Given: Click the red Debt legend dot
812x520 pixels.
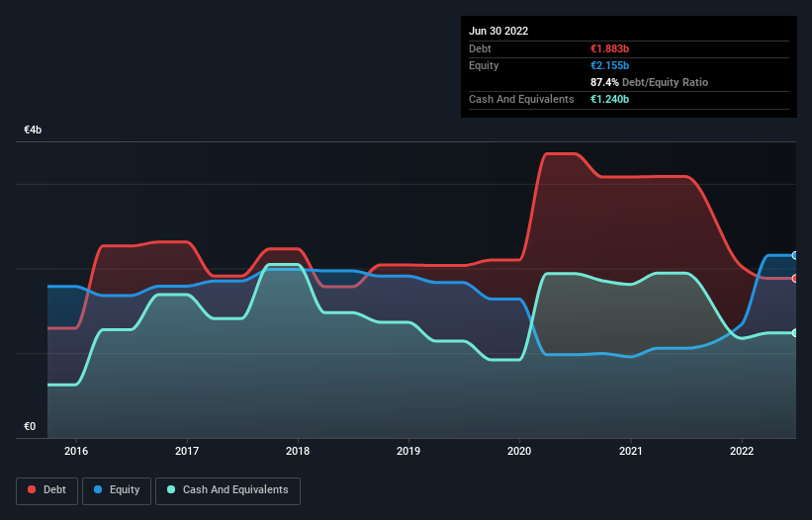Looking at the screenshot, I should [x=32, y=489].
